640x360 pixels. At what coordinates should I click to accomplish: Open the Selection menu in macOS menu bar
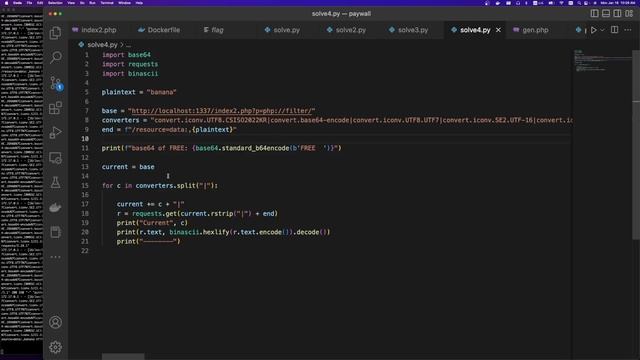point(55,3)
